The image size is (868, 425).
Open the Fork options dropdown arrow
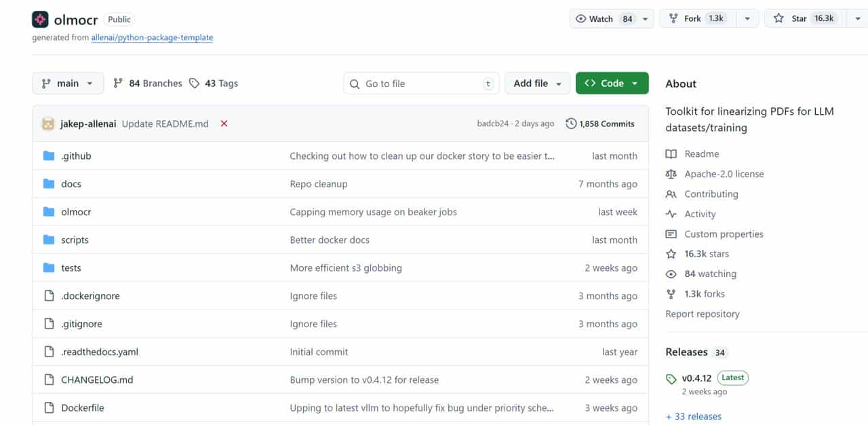(x=747, y=19)
